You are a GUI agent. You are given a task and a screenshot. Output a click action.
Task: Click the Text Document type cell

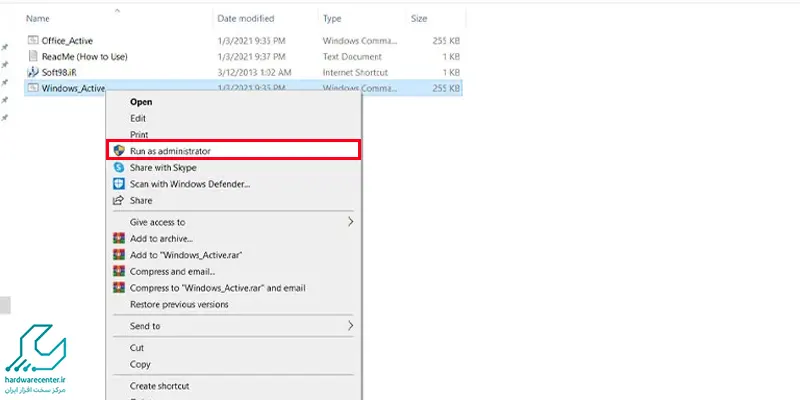[x=352, y=57]
